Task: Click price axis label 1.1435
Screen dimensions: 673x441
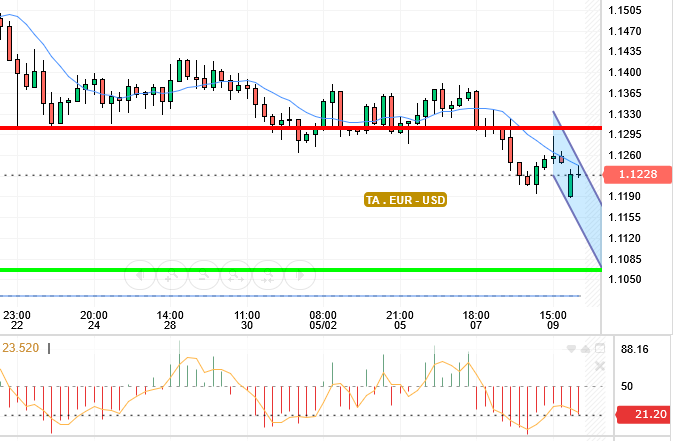Action: tap(624, 52)
